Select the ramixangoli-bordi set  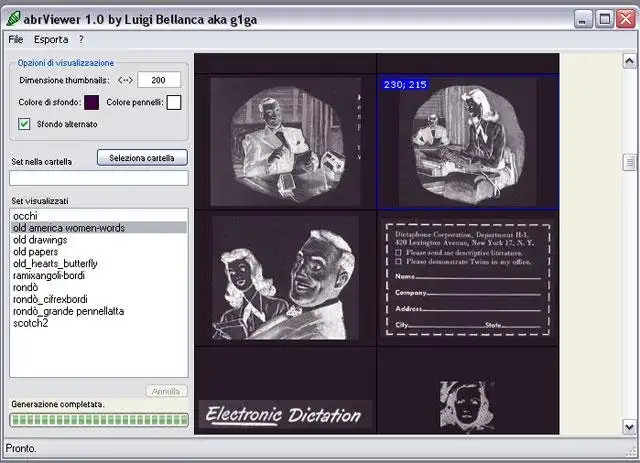tap(99, 276)
